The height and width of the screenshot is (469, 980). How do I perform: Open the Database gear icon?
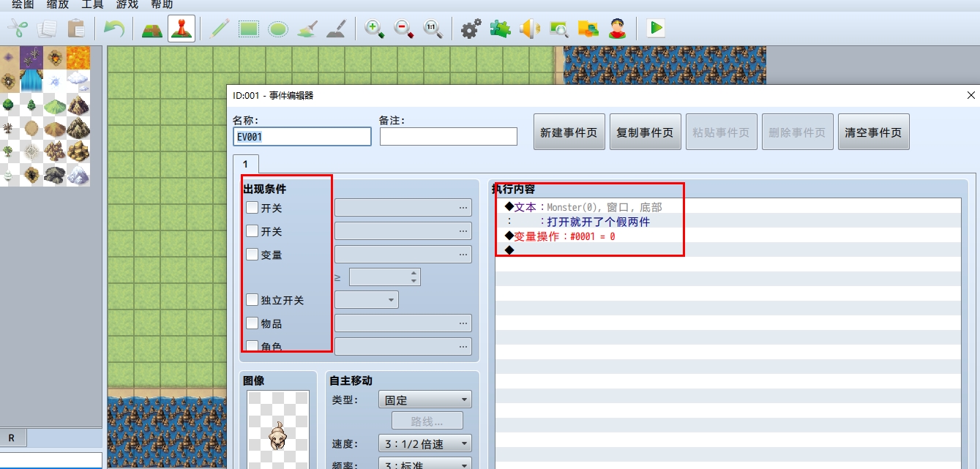coord(471,29)
